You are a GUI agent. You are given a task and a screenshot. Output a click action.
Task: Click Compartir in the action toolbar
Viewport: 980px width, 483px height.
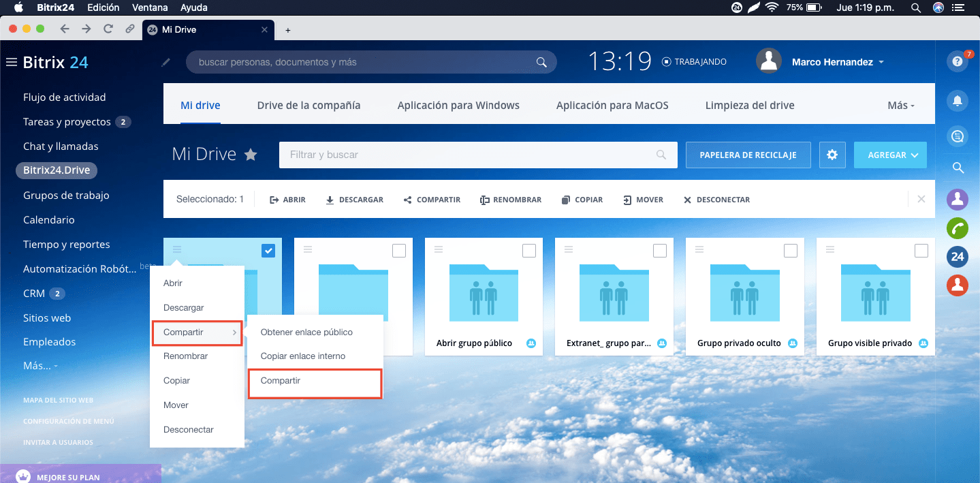point(432,200)
